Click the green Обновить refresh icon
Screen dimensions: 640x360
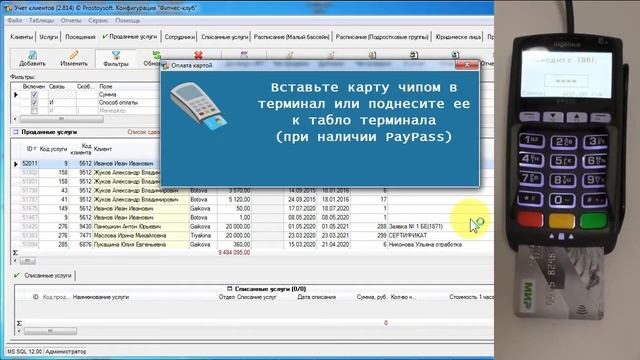[x=157, y=55]
